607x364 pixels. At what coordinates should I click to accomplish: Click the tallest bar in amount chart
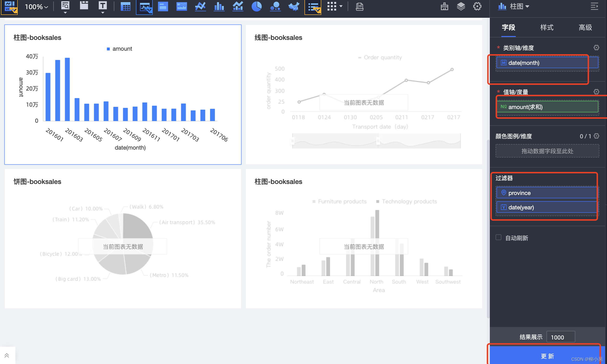[67, 89]
